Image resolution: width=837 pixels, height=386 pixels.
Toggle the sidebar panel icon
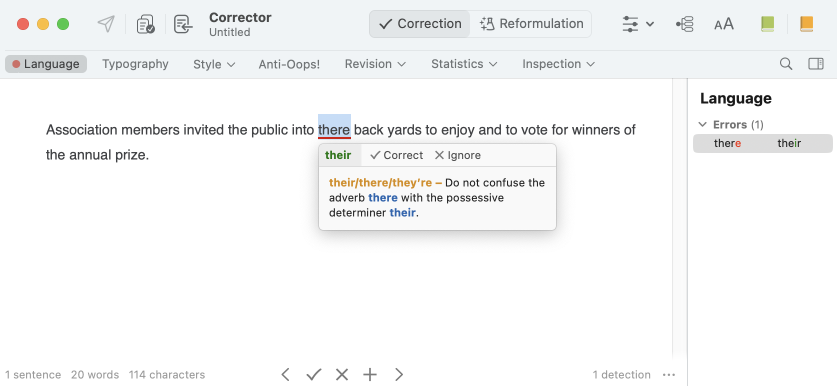click(x=816, y=64)
